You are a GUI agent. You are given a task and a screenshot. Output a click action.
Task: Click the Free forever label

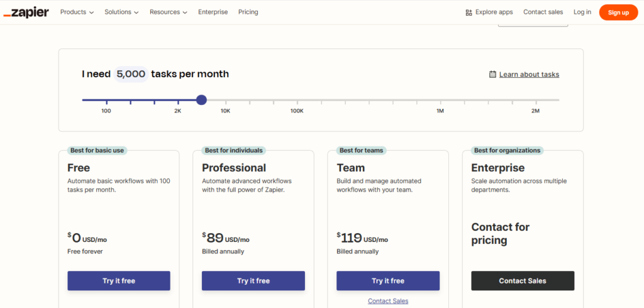(x=85, y=251)
